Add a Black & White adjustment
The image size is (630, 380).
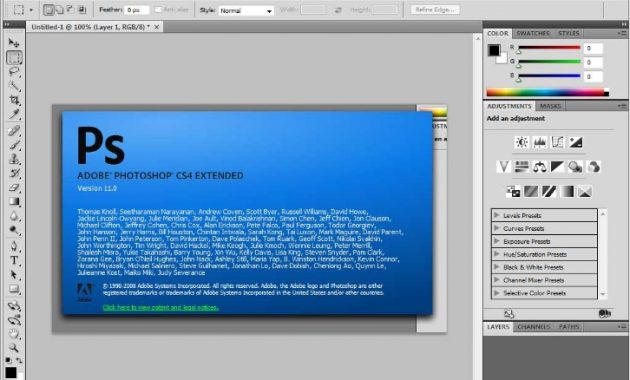(557, 166)
